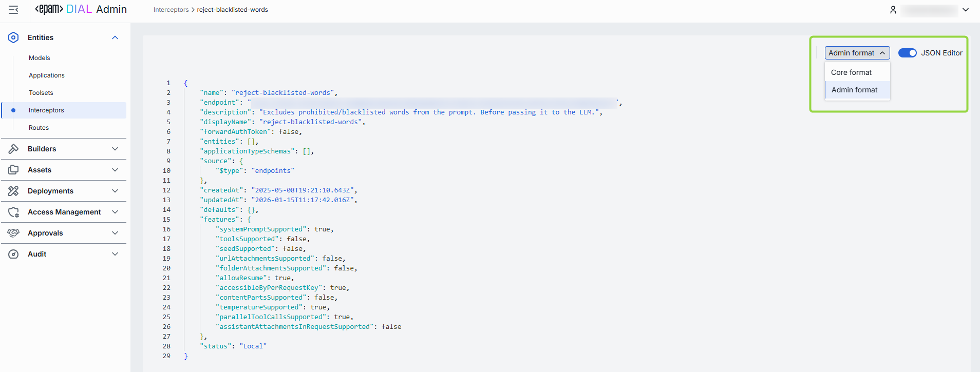Collapse the Entities section chevron
Viewport: 980px width, 372px height.
tap(115, 37)
